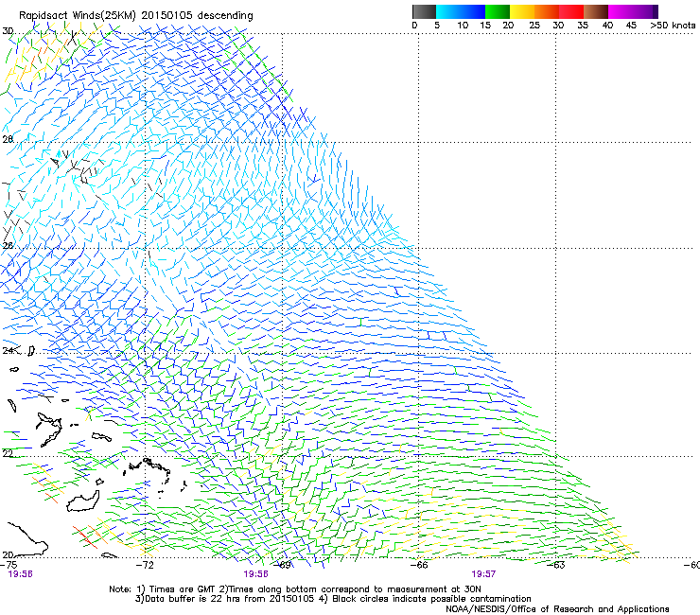Click the latitude label '26'
Viewport: 700px width, 615px height.
tap(8, 245)
